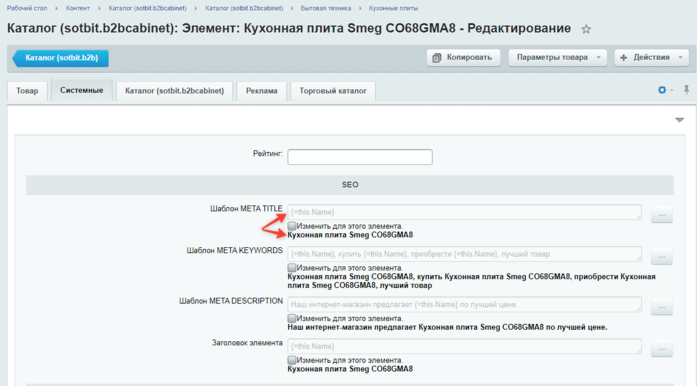Open template menu button for META DESCRIPTION
Viewport: 697px width, 386px height.
coord(661,306)
